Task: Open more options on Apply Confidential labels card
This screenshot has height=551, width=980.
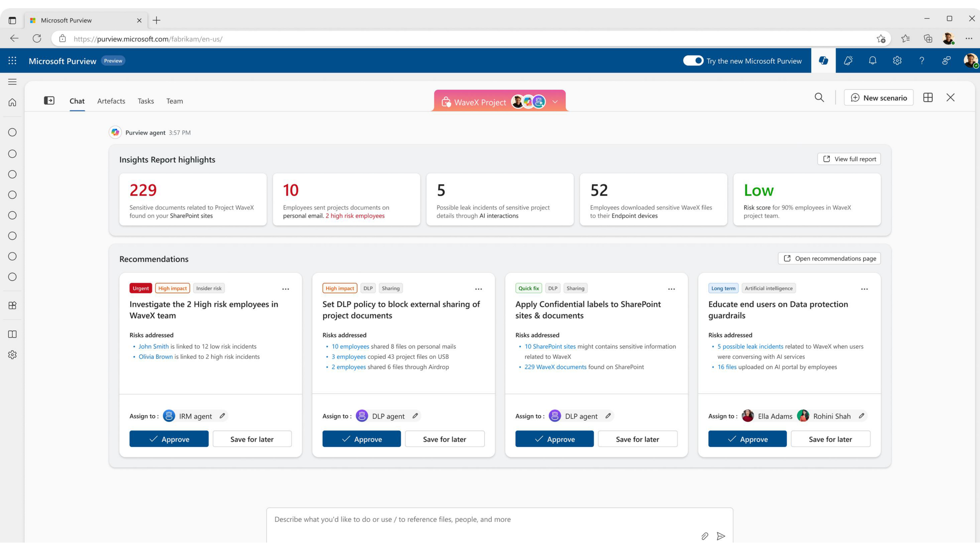Action: pyautogui.click(x=671, y=289)
